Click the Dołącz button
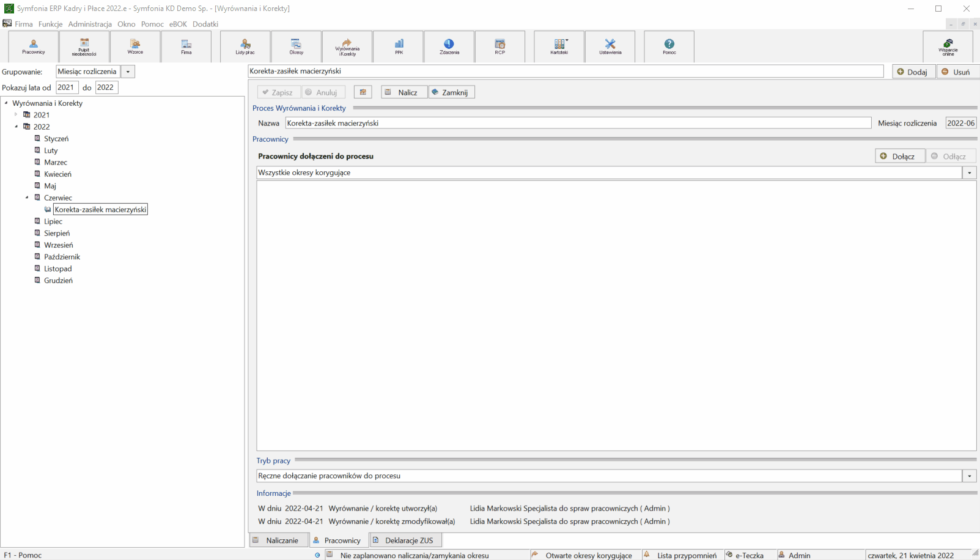 [x=900, y=156]
